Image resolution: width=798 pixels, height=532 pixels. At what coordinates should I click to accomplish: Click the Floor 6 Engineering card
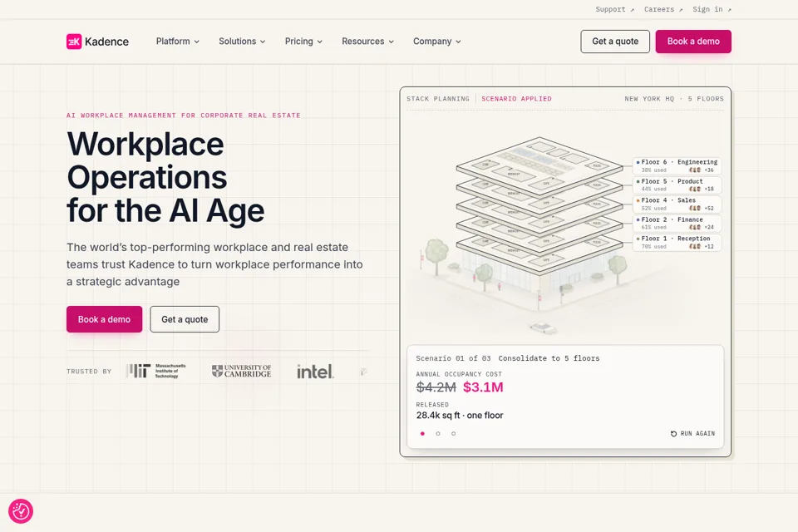[677, 166]
